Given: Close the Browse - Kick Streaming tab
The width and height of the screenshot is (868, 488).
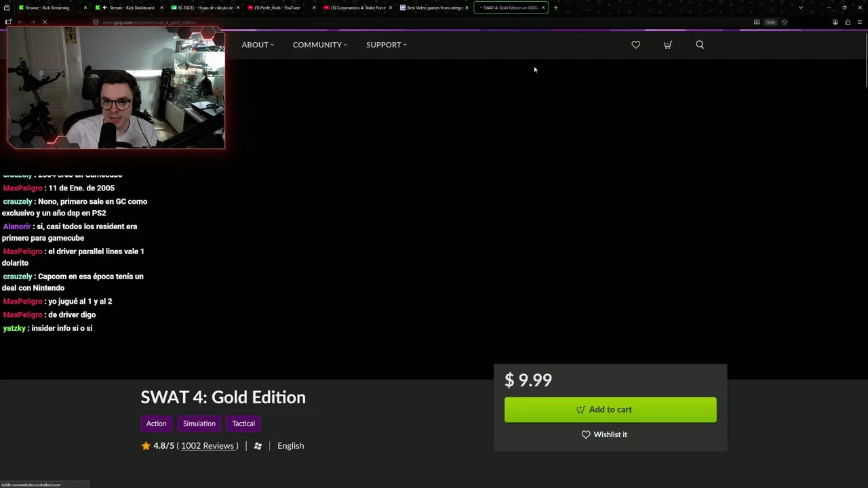Looking at the screenshot, I should (85, 7).
